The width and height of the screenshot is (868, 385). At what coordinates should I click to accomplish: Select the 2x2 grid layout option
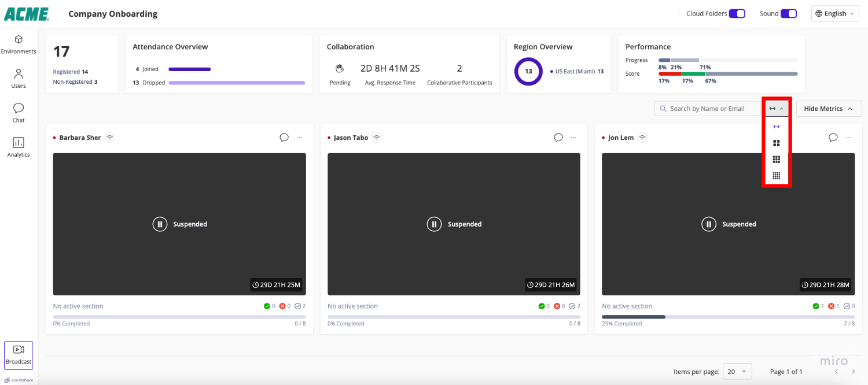click(777, 143)
